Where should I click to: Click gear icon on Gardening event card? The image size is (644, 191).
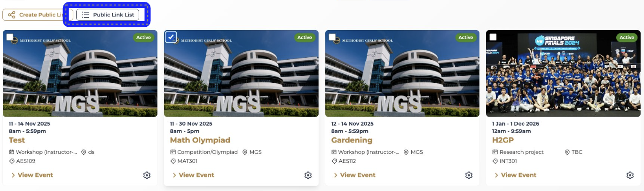coord(469,175)
